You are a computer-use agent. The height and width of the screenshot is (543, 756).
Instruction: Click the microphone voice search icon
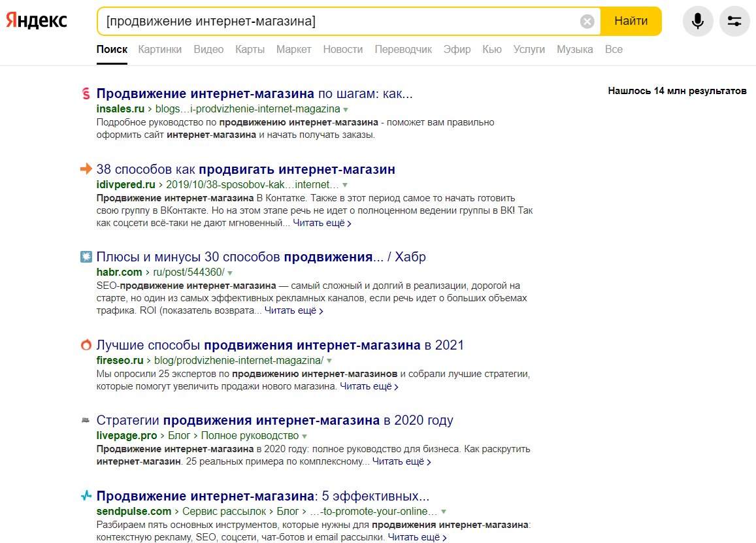click(698, 21)
